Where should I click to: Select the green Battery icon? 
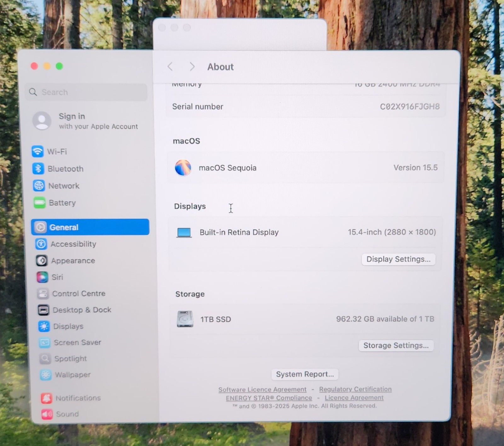coord(40,203)
